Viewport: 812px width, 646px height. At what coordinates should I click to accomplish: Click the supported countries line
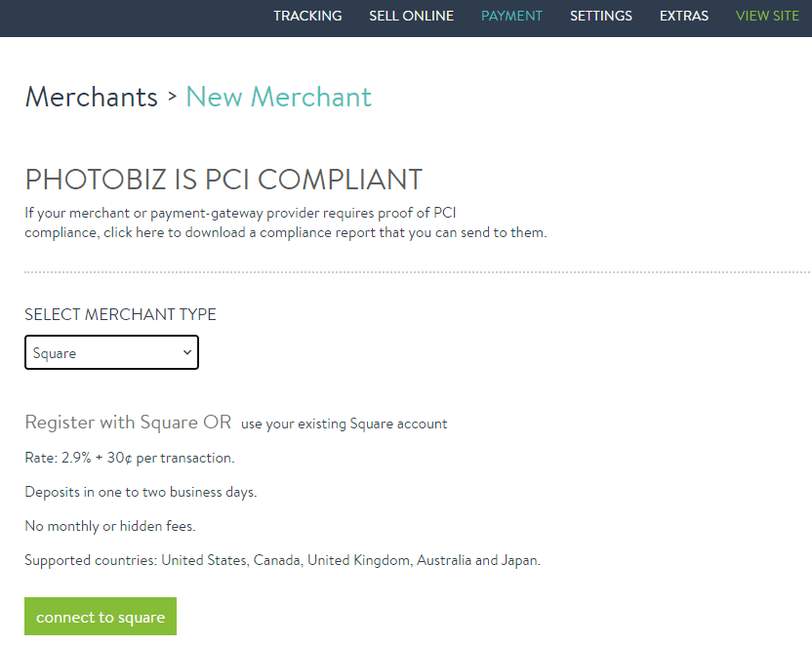tap(282, 560)
